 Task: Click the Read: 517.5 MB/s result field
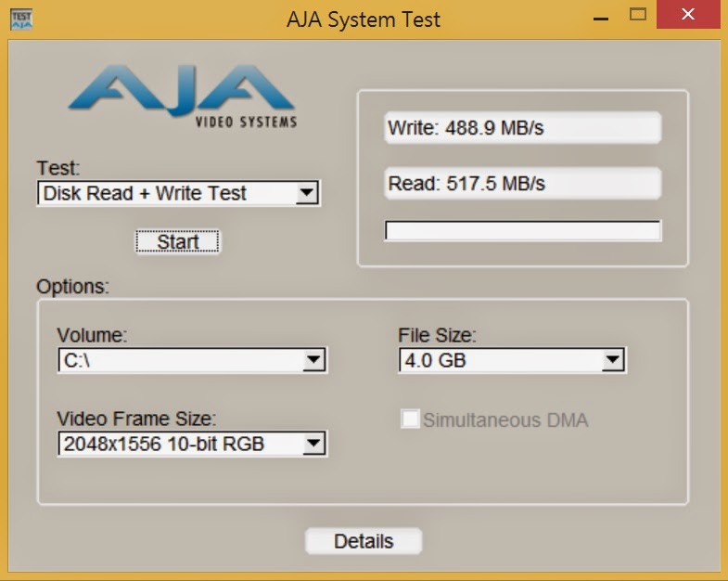(x=523, y=184)
